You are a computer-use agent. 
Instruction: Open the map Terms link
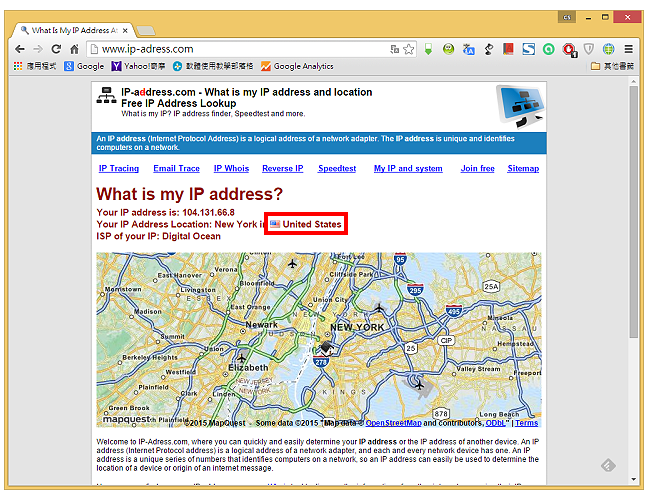point(526,423)
